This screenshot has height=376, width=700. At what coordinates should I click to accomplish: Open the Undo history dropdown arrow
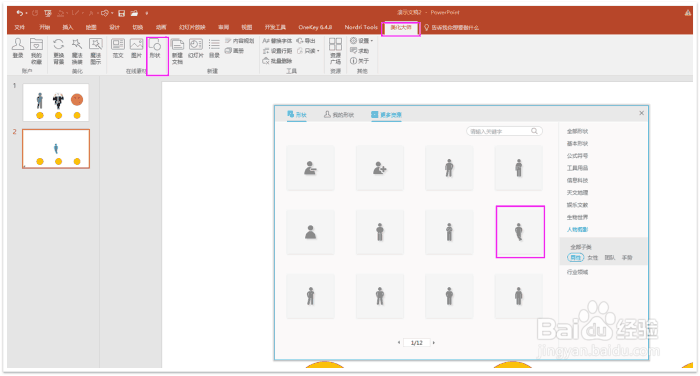26,13
